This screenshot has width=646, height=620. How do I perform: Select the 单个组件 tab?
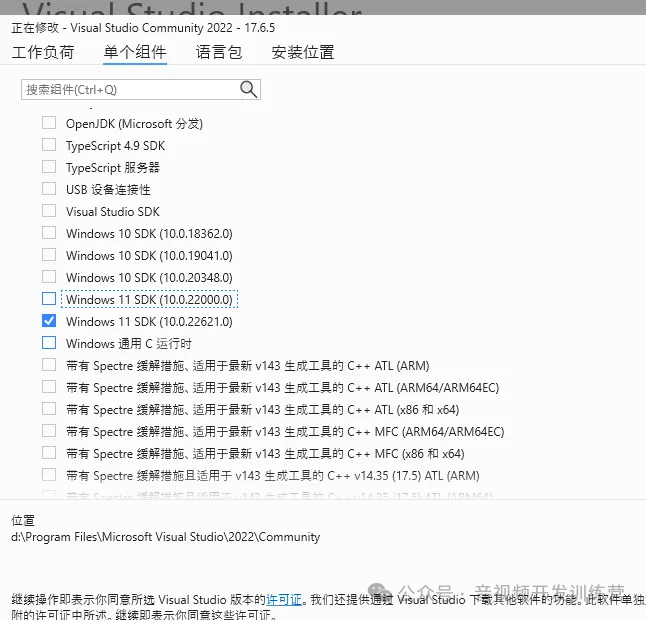(135, 52)
